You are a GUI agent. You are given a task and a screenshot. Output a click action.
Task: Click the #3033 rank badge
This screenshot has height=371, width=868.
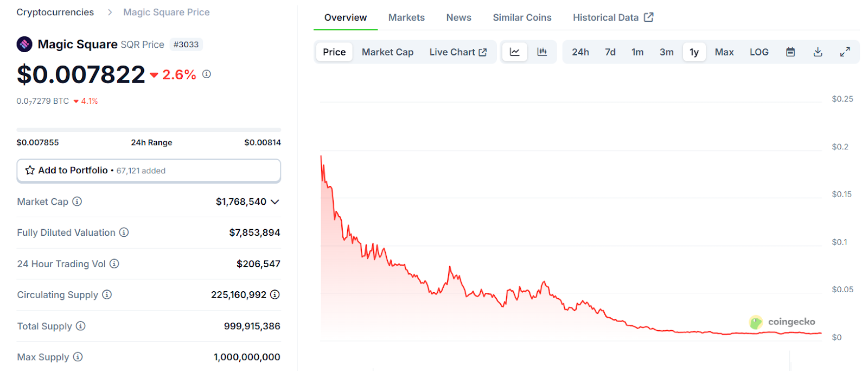[x=186, y=45]
